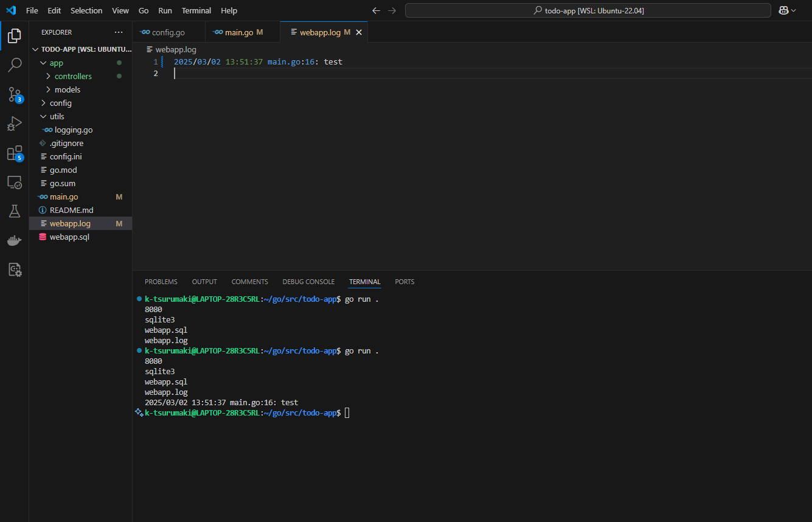Click line 1 log text in editor

click(258, 61)
